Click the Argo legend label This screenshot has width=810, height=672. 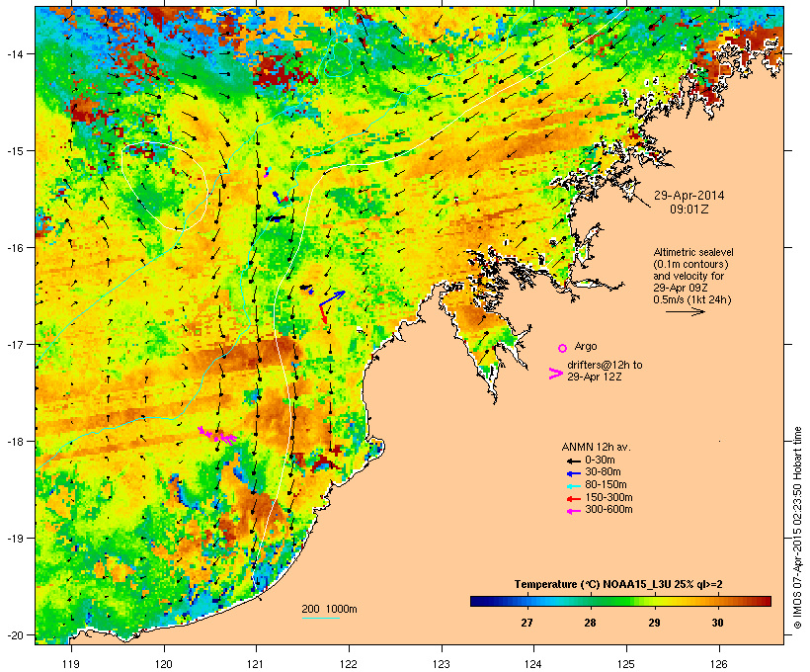[x=586, y=346]
